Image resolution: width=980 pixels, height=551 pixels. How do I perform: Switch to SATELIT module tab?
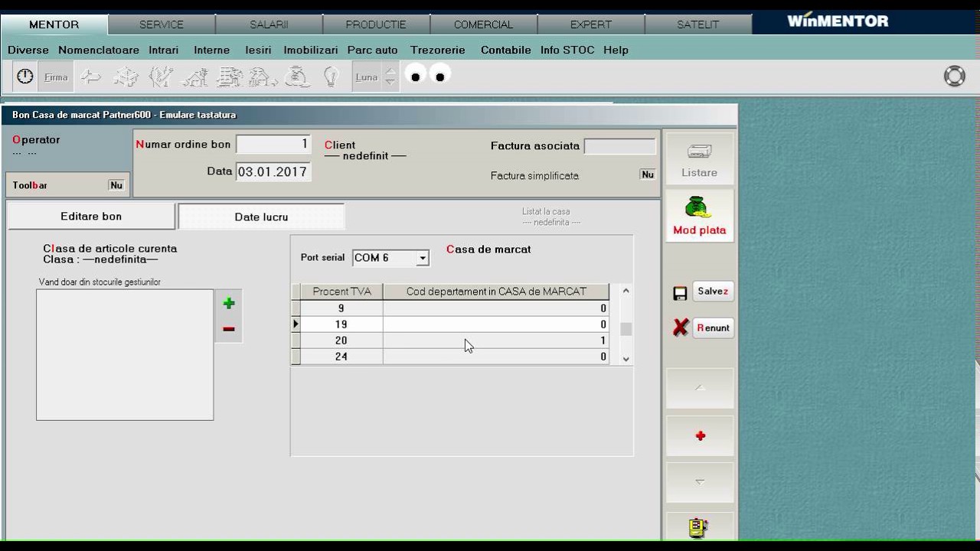[697, 24]
